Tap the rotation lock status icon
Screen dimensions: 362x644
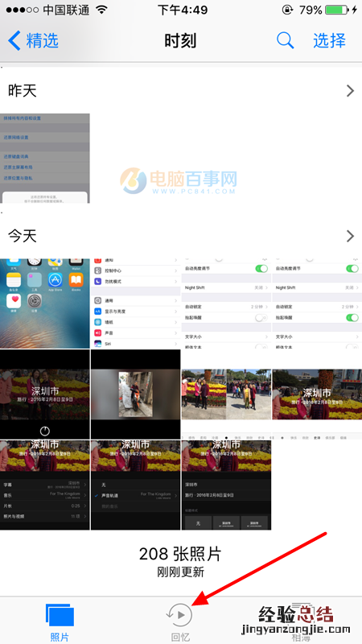click(288, 10)
